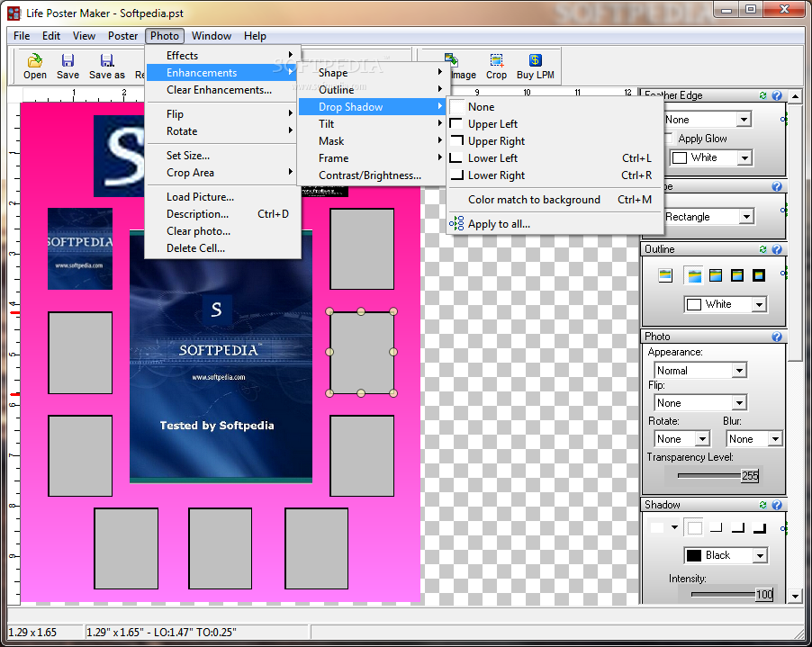Click the Buy LPM toolbar icon
812x647 pixels.
pyautogui.click(x=535, y=60)
